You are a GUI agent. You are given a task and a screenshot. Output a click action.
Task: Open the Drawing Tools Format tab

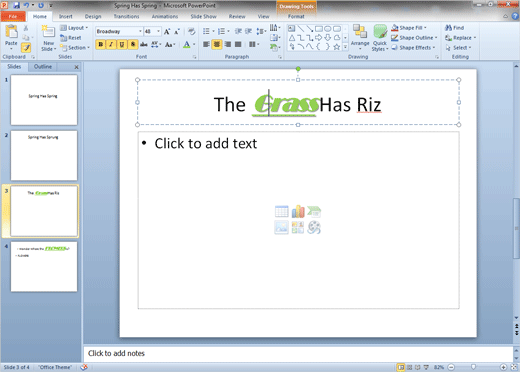point(296,16)
